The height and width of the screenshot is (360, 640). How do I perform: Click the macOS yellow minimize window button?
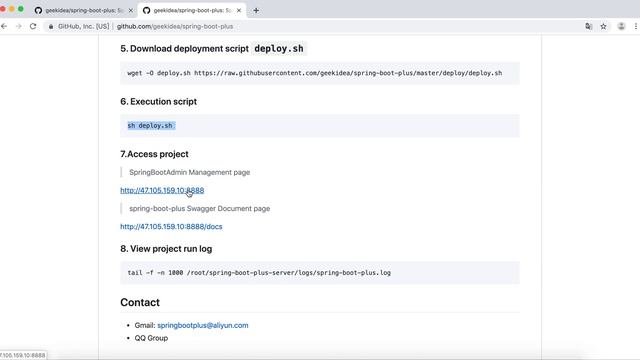11,9
